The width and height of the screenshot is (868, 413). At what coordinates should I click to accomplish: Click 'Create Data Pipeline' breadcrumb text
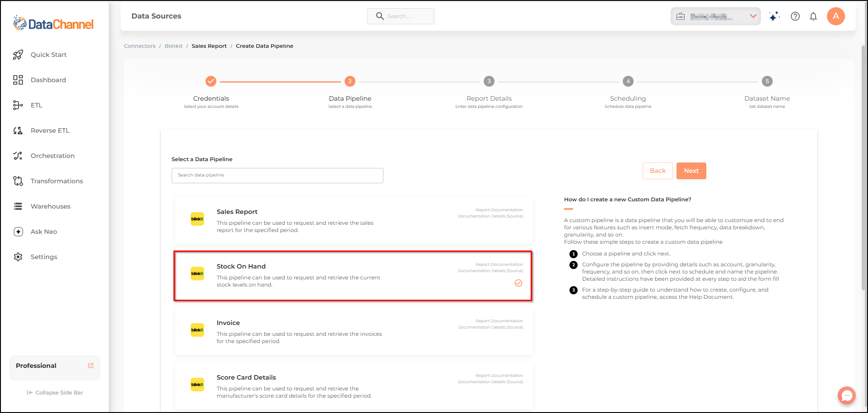click(x=265, y=46)
